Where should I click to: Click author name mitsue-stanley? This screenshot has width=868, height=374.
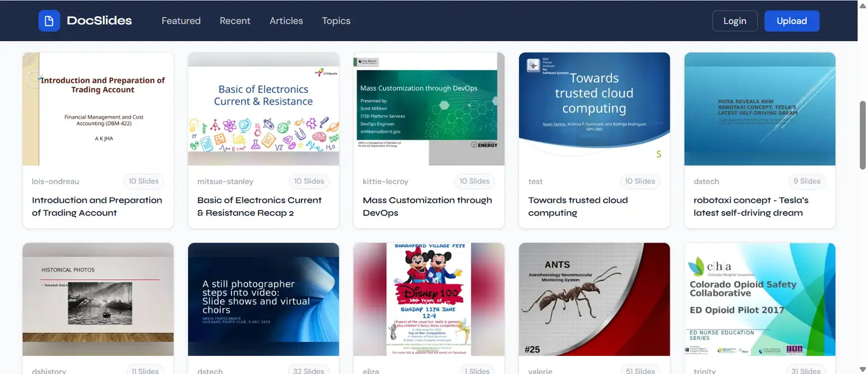225,182
